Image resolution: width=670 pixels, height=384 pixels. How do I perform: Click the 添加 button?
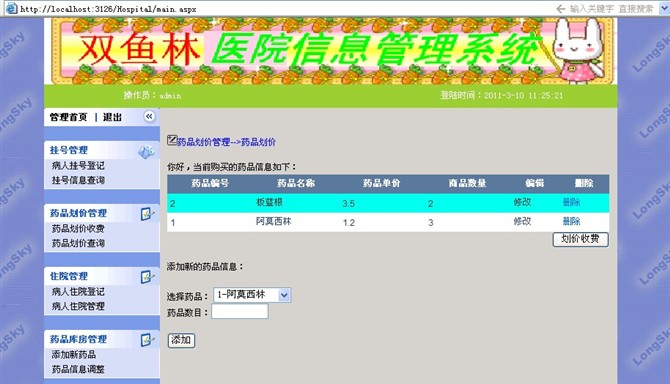[181, 340]
